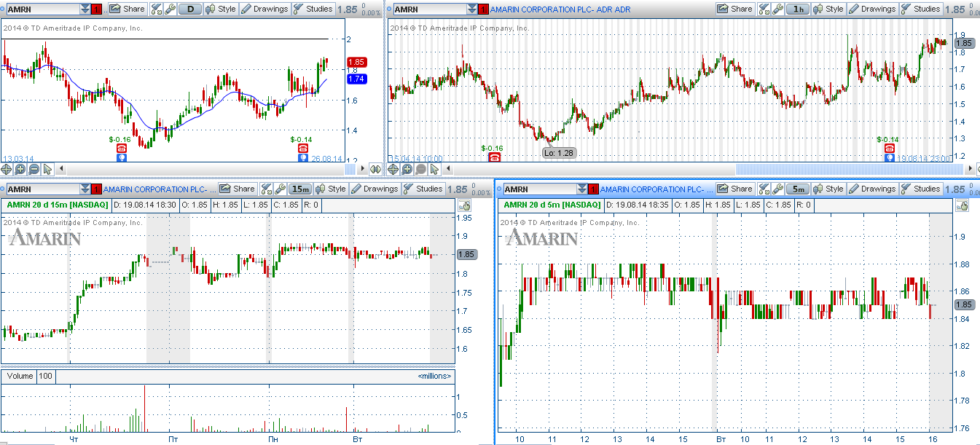Open chart settings wrench in 15m chart

pos(281,189)
